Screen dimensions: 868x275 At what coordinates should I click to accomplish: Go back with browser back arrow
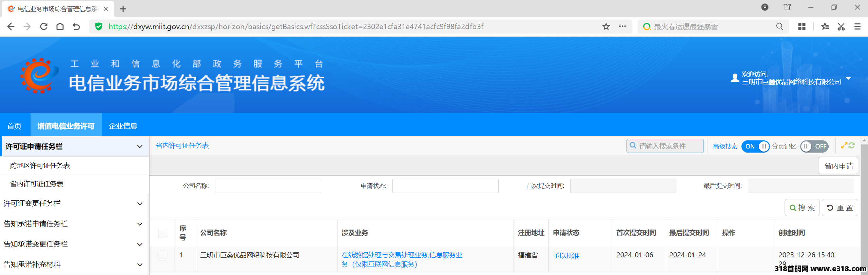pyautogui.click(x=11, y=26)
